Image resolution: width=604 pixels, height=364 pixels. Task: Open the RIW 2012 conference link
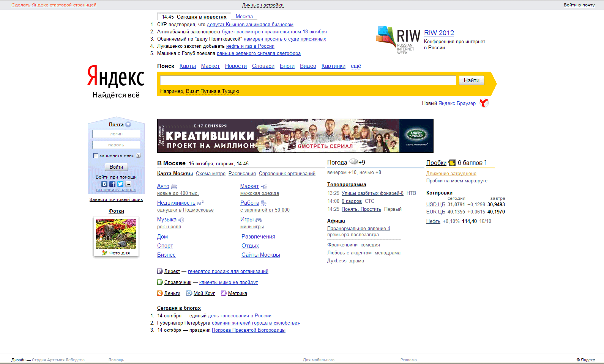tap(439, 33)
